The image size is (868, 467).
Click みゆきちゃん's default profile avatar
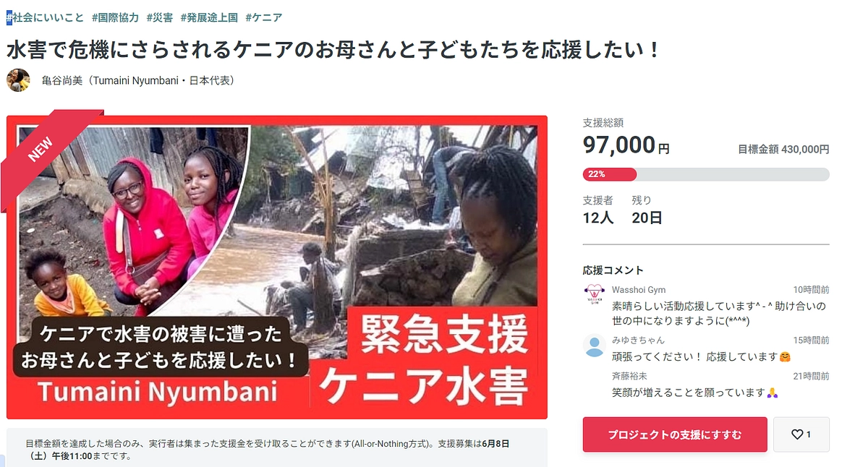pyautogui.click(x=594, y=346)
